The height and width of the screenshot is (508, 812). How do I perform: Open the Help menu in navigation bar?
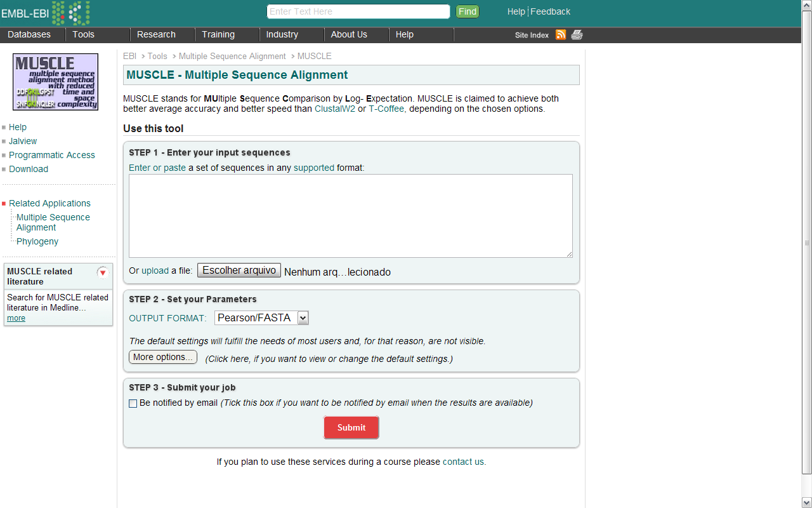pyautogui.click(x=405, y=34)
